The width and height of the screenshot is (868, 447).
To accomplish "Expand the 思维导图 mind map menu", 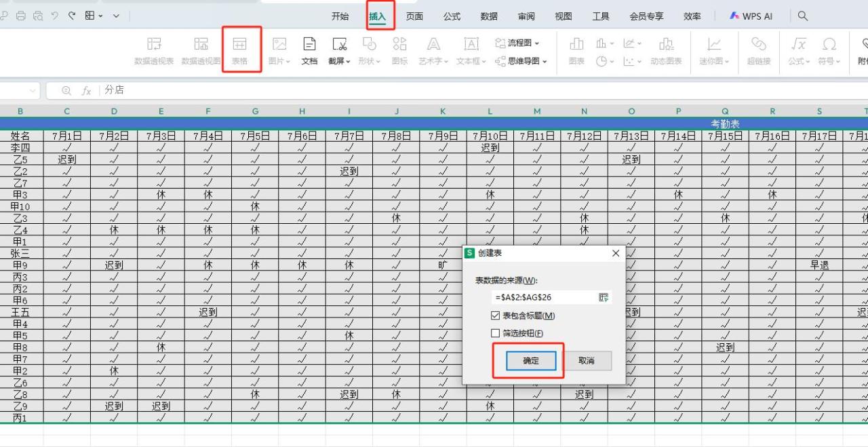I will [521, 61].
